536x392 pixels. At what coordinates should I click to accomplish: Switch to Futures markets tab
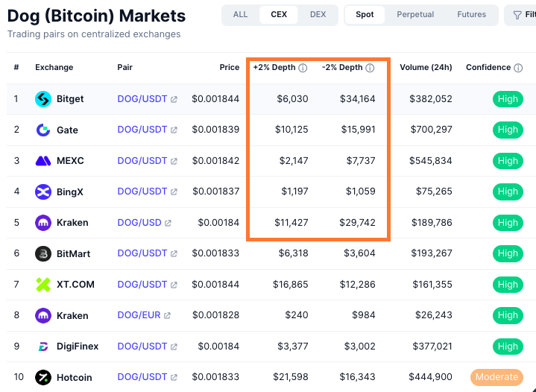[471, 15]
